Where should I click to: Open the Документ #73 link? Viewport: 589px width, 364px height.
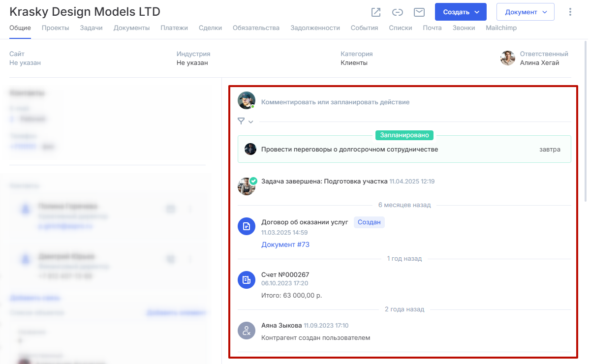(285, 244)
